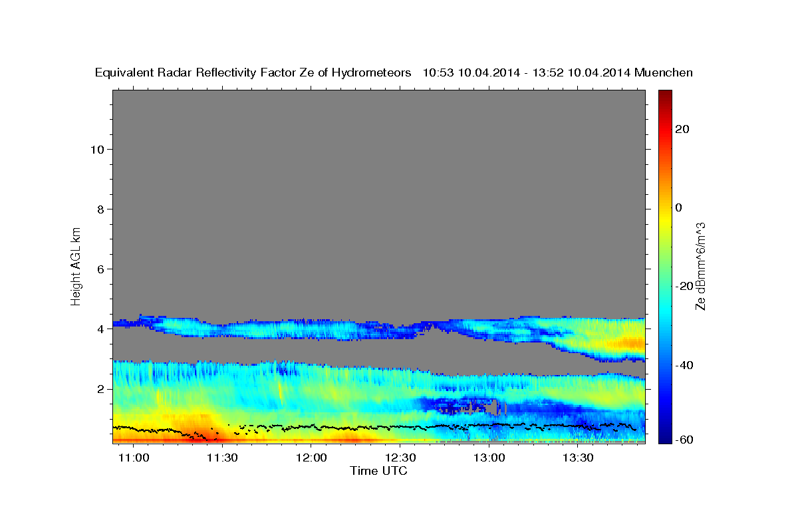Click the height tick label 4
Image resolution: width=798 pixels, height=532 pixels.
point(99,329)
